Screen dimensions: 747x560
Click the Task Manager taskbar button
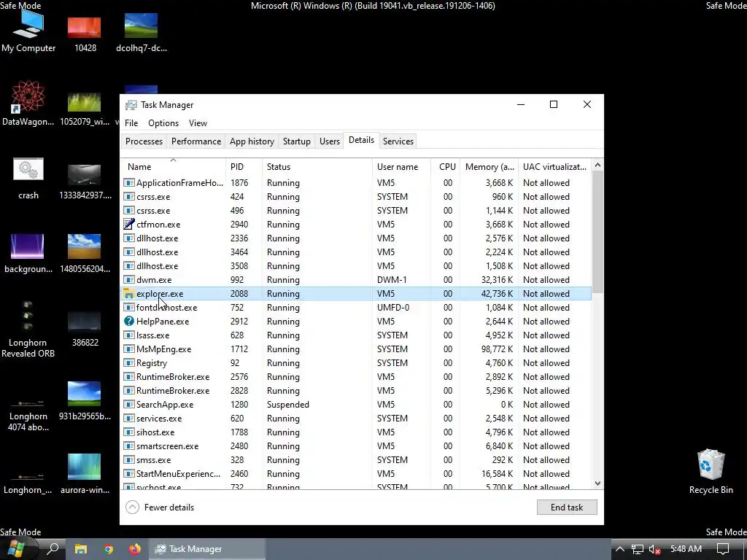(208, 549)
